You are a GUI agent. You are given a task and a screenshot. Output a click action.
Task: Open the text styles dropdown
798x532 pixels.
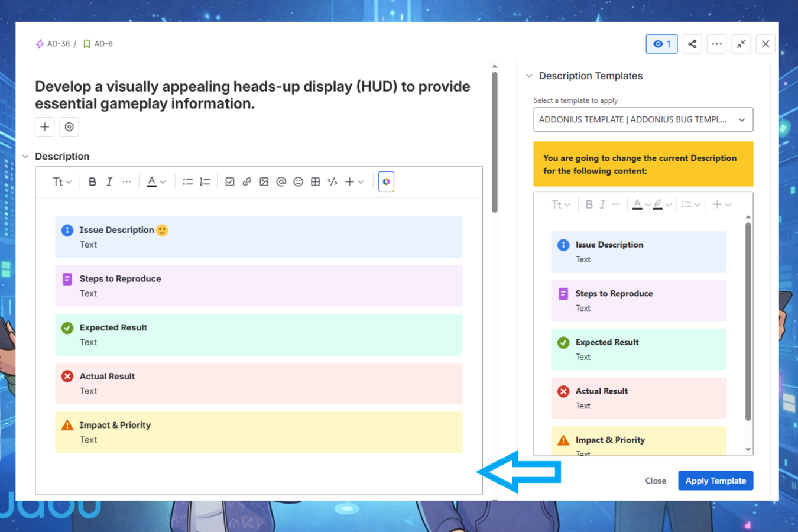pos(61,182)
